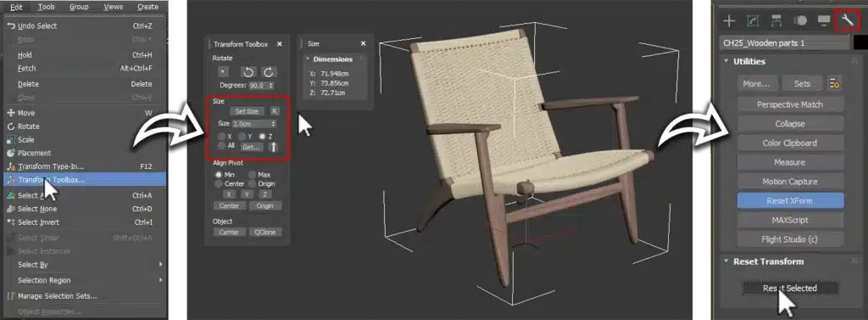This screenshot has height=320, width=868.
Task: Close the Transform Toolbox panel
Action: click(x=280, y=44)
